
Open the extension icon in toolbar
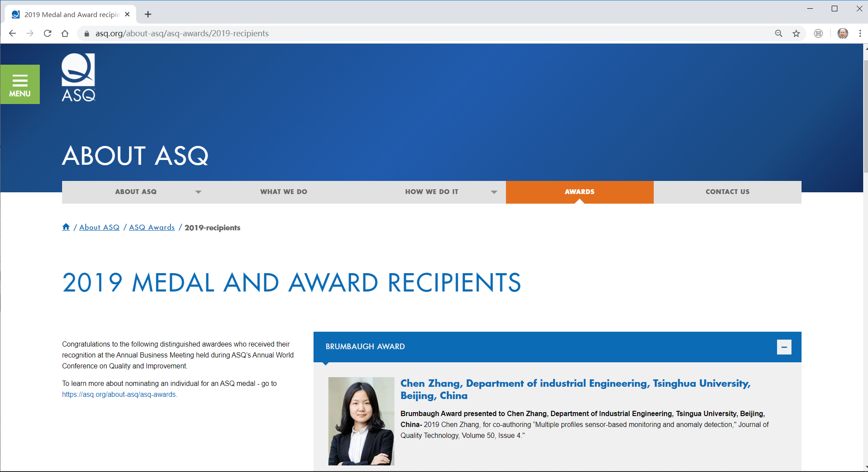[x=818, y=33]
